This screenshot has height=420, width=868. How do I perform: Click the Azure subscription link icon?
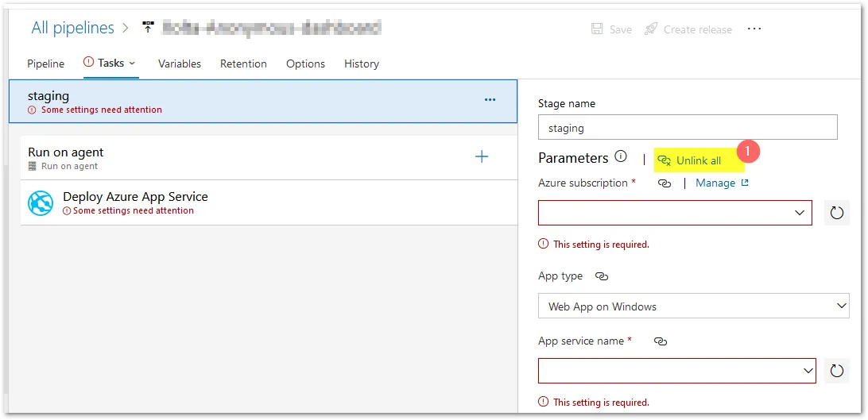[x=665, y=183]
